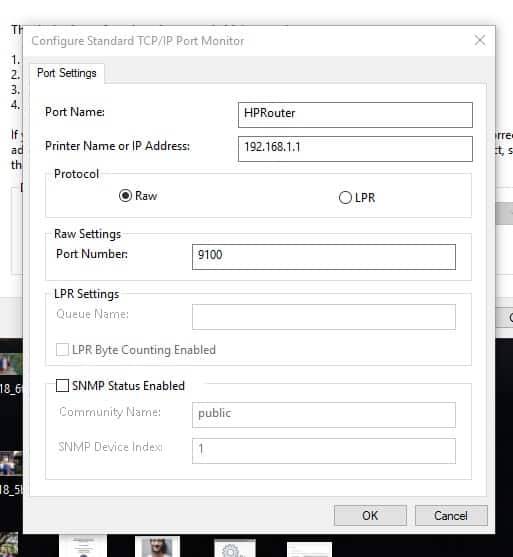Confirm settings with the OK button
Viewport: 513px width, 557px height.
[370, 515]
